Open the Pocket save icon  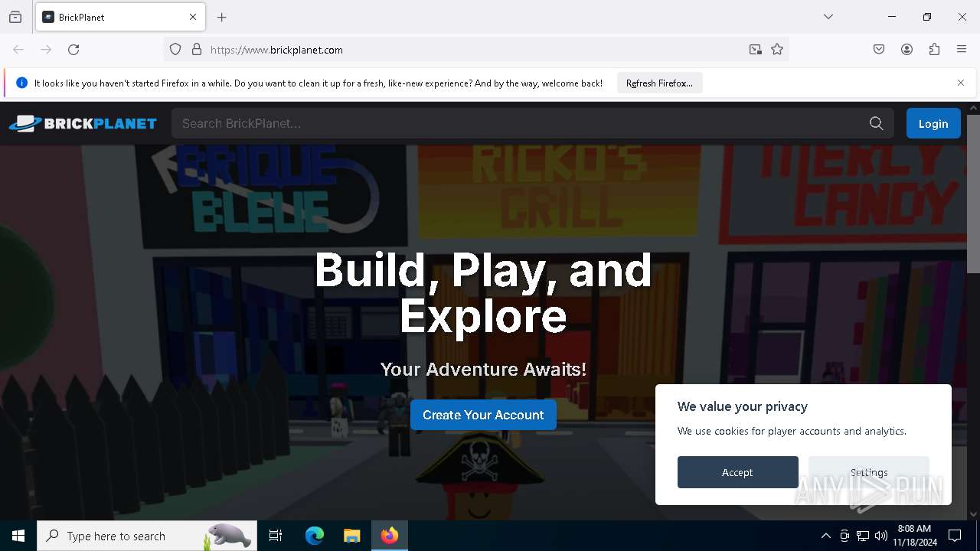(879, 50)
